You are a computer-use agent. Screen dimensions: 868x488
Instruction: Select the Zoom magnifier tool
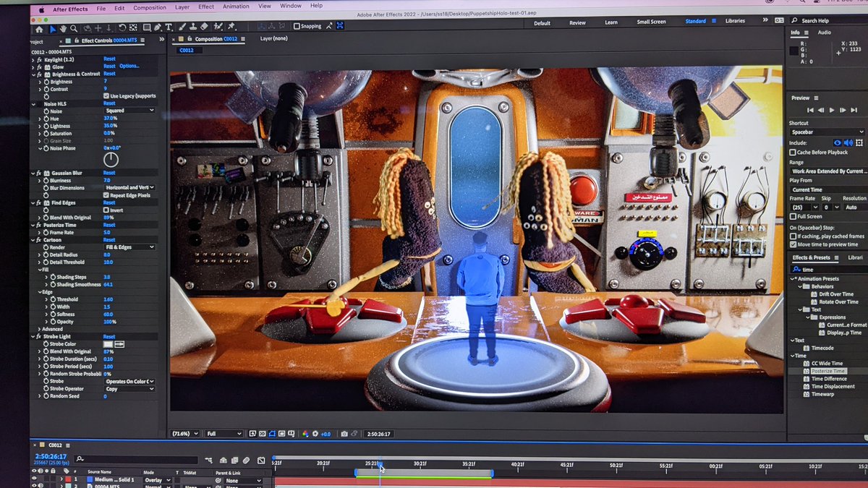74,29
